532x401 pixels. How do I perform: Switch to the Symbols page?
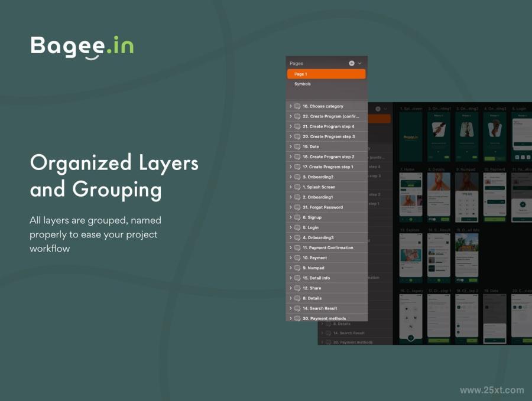302,84
